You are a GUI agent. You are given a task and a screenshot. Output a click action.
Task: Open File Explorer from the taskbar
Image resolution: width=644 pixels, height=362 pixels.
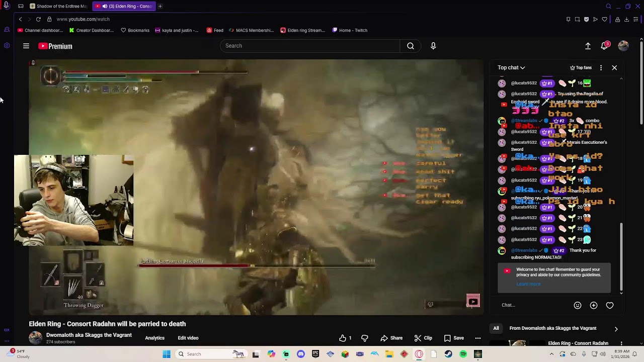pyautogui.click(x=389, y=354)
